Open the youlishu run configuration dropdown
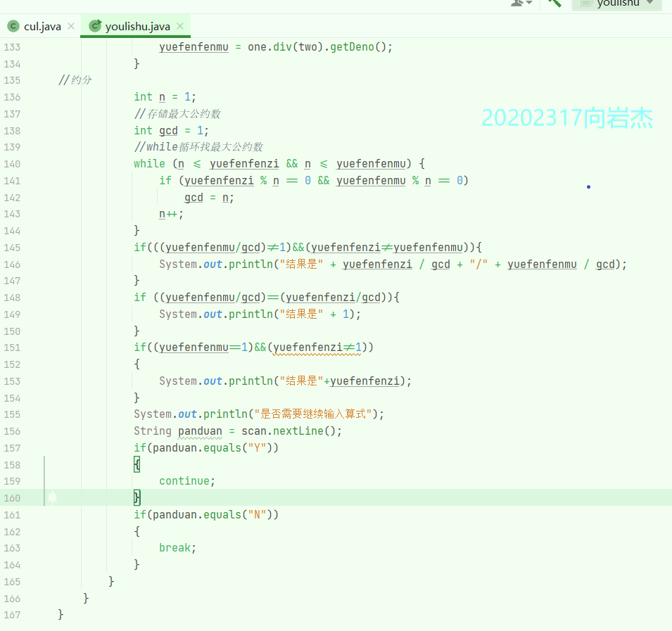The width and height of the screenshot is (672, 631). [616, 4]
